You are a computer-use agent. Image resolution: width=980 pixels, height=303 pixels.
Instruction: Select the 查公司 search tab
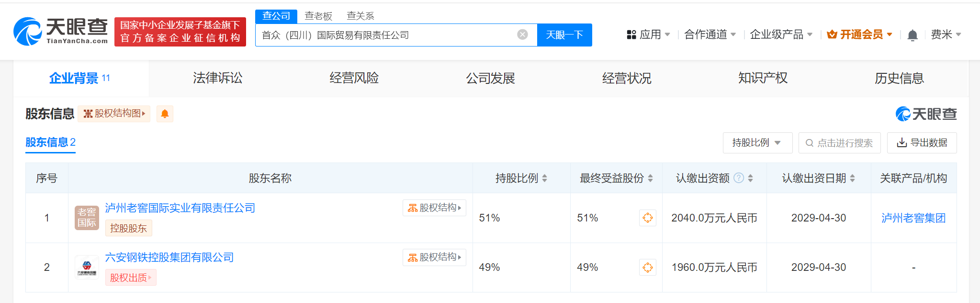[276, 16]
